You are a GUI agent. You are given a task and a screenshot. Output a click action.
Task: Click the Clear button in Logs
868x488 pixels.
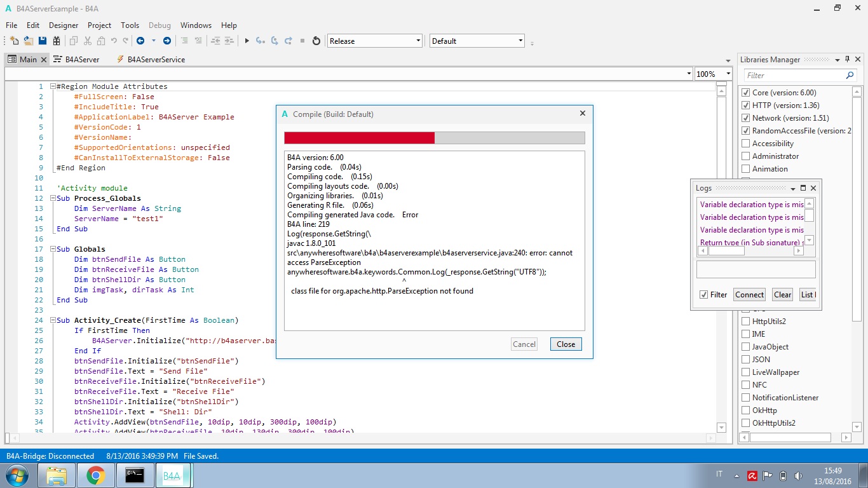(x=782, y=295)
